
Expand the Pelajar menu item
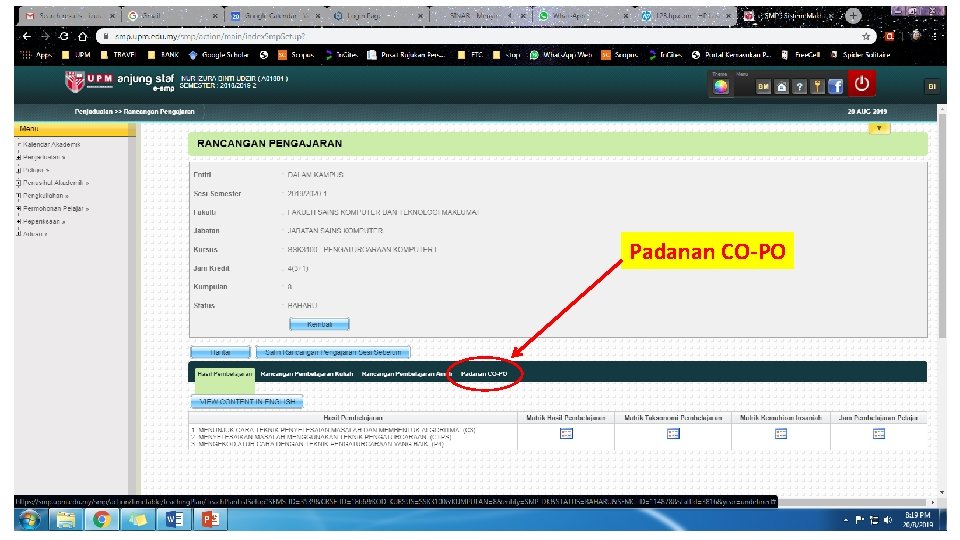tap(34, 170)
